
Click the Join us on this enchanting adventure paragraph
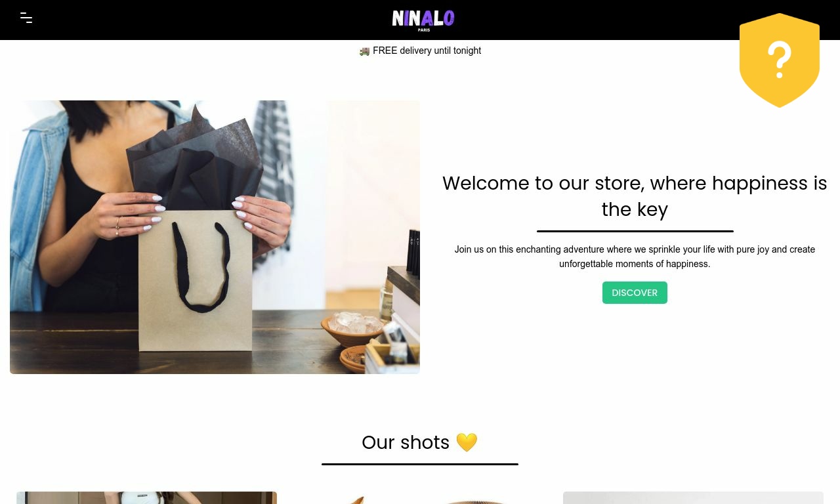635,257
